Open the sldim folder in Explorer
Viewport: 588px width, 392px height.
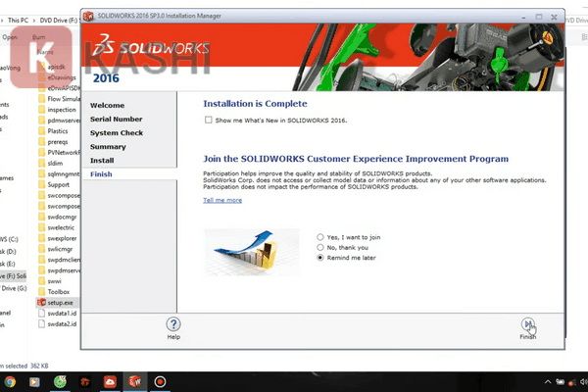click(51, 164)
